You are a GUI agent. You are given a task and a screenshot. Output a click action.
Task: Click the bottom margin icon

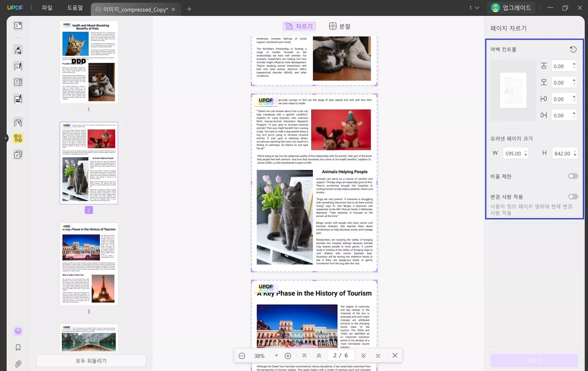pos(544,82)
